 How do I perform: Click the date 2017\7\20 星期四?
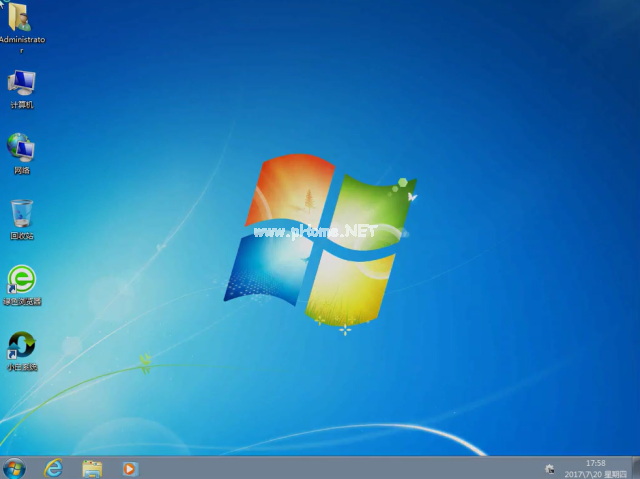click(x=596, y=474)
